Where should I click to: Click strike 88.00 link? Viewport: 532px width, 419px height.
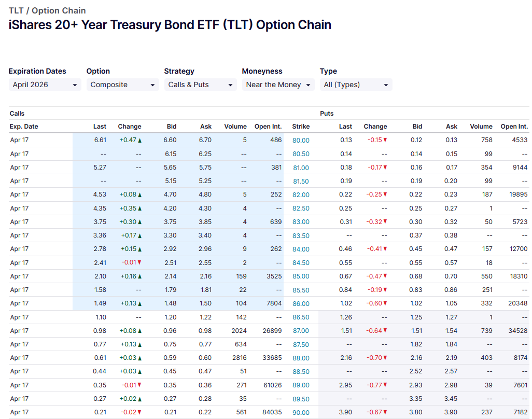pos(301,358)
